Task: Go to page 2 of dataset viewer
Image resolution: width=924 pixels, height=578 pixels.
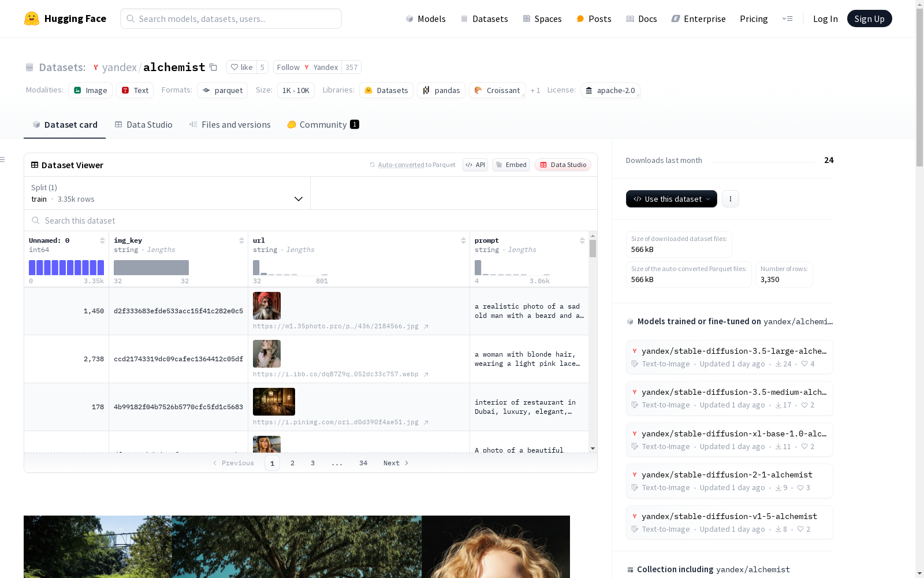Action: [x=293, y=463]
